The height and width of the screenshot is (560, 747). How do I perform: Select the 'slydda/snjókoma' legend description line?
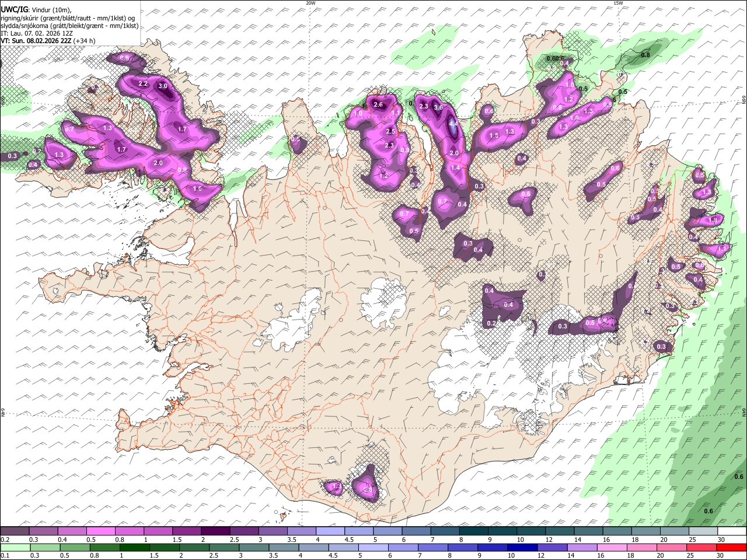(69, 26)
